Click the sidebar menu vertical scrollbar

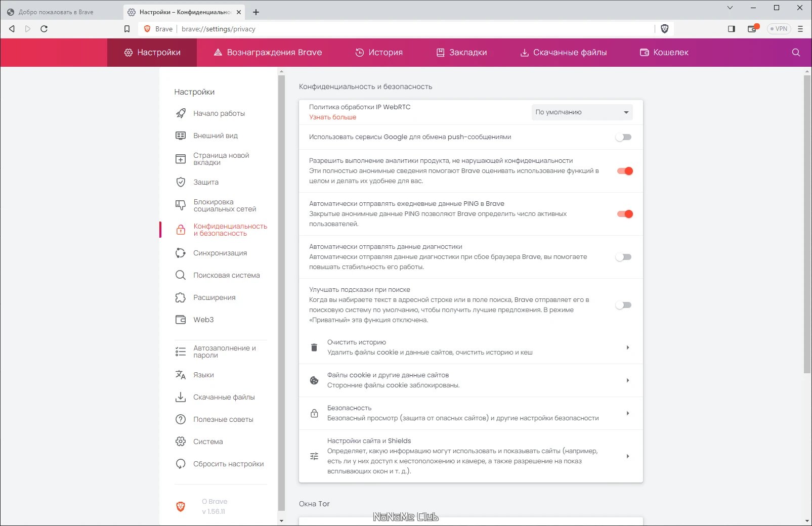(x=282, y=293)
